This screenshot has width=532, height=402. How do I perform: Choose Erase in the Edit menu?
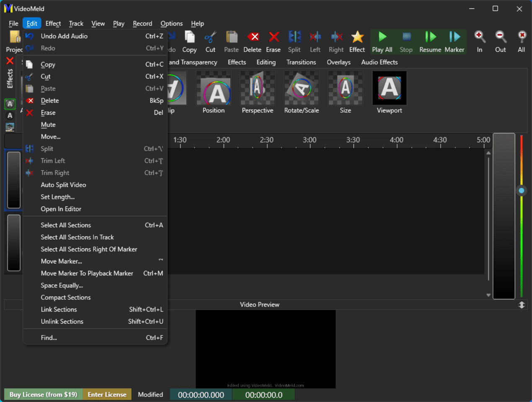95,113
